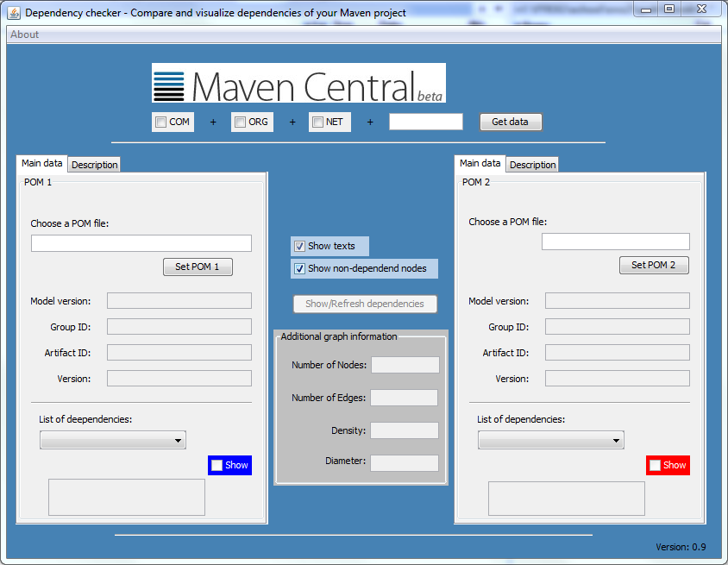Expand the POM 2 list of dependencies dropdown
728x565 pixels.
tap(550, 440)
